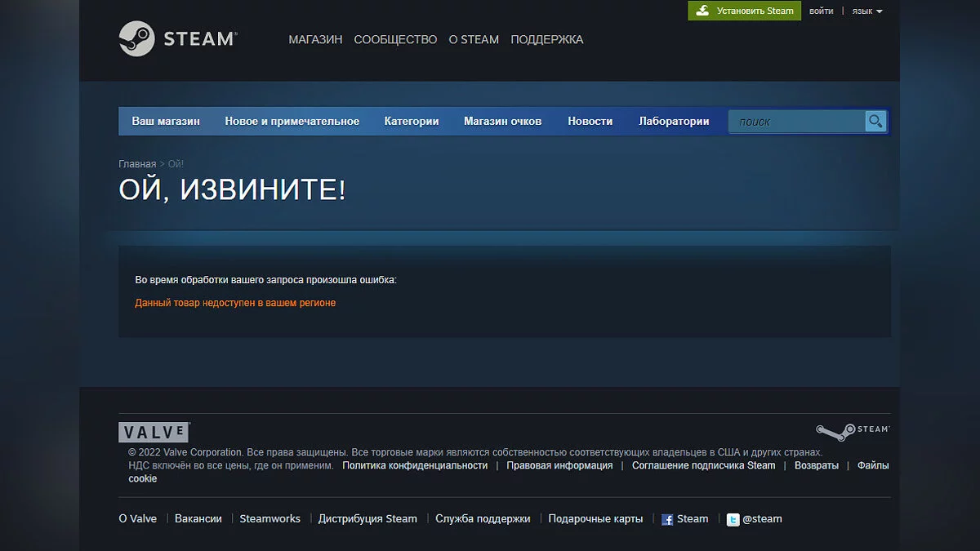Open the Вакансии footer link
This screenshot has width=980, height=551.
198,518
